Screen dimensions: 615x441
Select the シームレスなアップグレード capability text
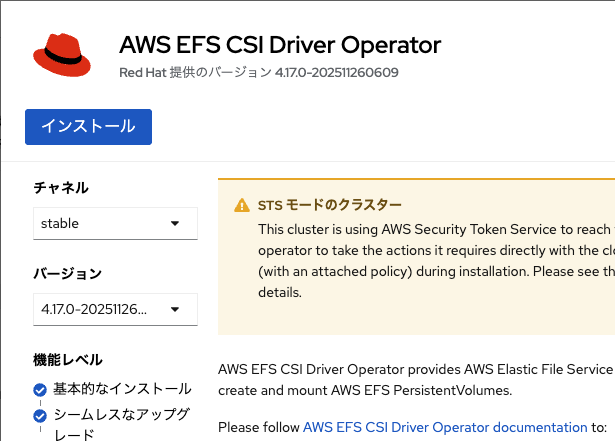[122, 424]
